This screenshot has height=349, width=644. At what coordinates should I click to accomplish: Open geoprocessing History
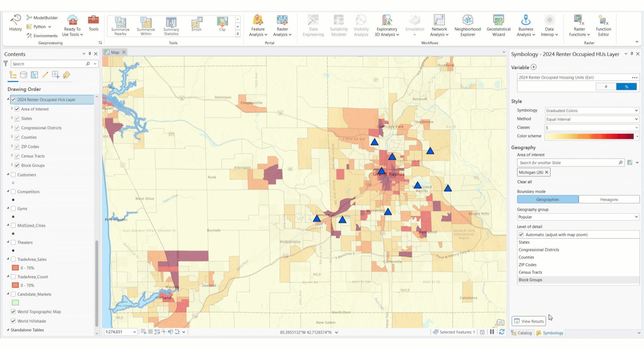pyautogui.click(x=15, y=23)
